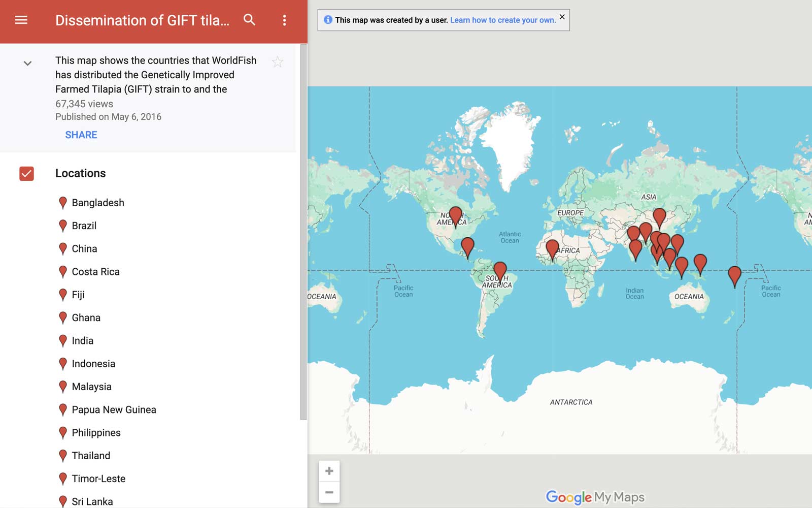Star this map as favorite
This screenshot has height=508, width=812.
click(x=277, y=62)
